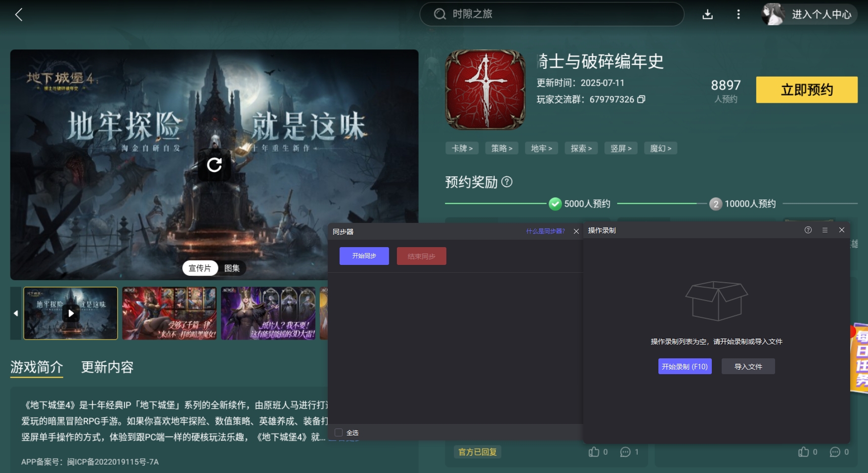Click the 更新时间: 2025-07-11 text
The image size is (868, 473).
point(580,83)
